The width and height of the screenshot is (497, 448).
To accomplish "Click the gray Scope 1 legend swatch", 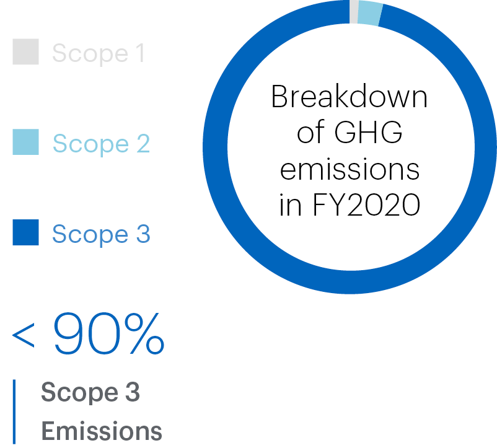I will click(x=26, y=52).
